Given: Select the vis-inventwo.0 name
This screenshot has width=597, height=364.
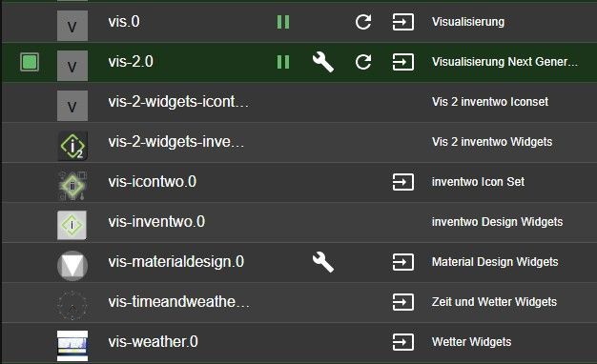Looking at the screenshot, I should click(x=156, y=222).
